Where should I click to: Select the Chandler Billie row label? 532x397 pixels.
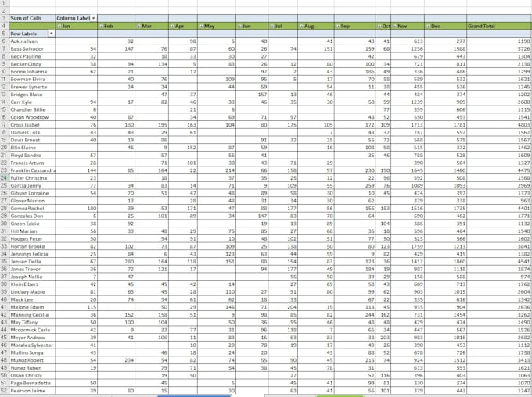(x=32, y=109)
